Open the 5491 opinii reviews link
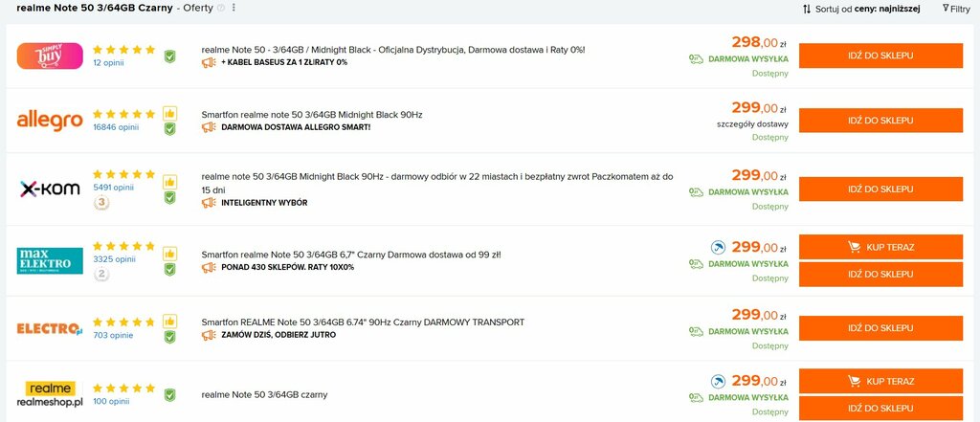980x422 pixels. coord(114,187)
